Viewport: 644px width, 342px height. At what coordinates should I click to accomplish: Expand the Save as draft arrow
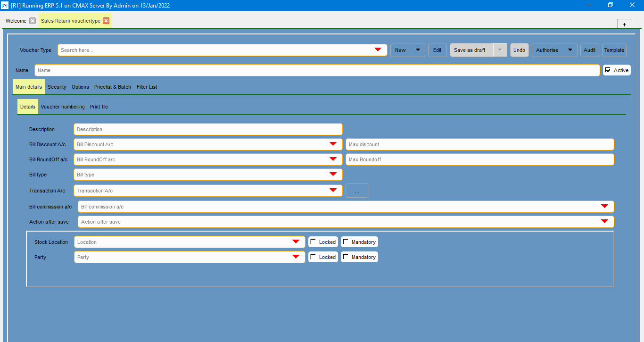(x=500, y=50)
